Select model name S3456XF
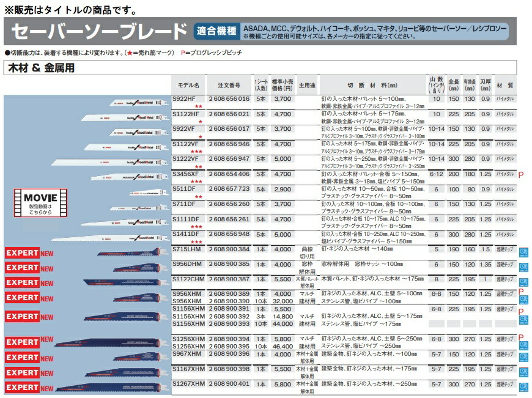Screen dimensions: 532x398 (185, 174)
